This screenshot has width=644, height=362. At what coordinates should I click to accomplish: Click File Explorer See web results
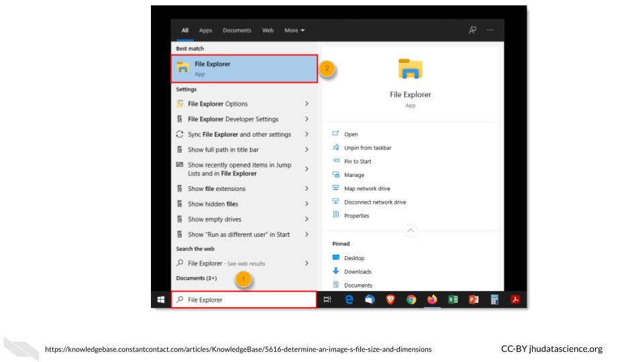226,263
